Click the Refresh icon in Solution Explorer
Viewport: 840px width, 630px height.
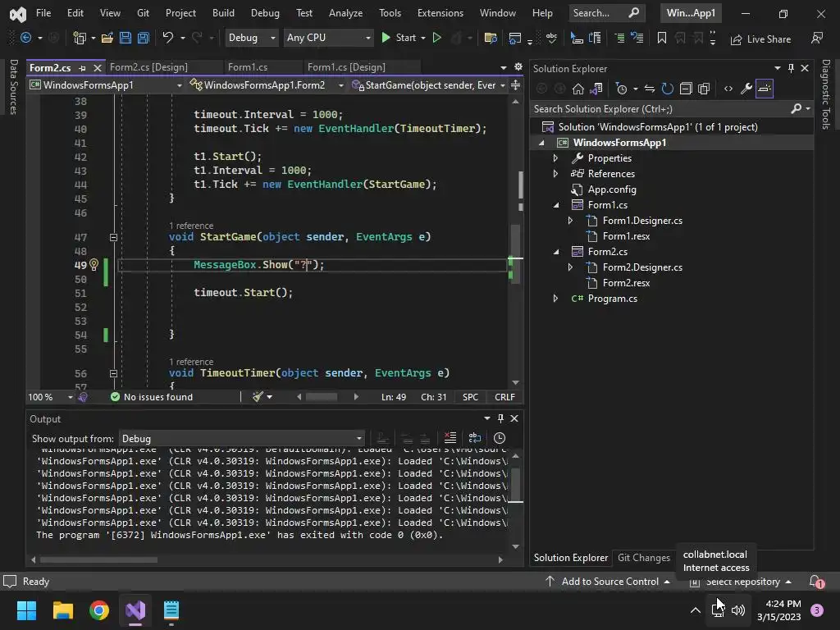coord(667,89)
